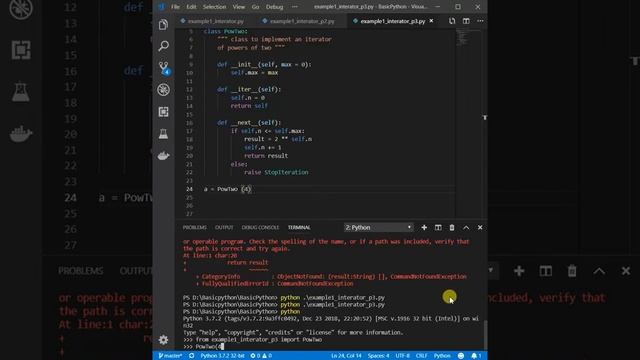Change line endings via 'CRLF'
The height and width of the screenshot is (360, 640).
coord(422,356)
